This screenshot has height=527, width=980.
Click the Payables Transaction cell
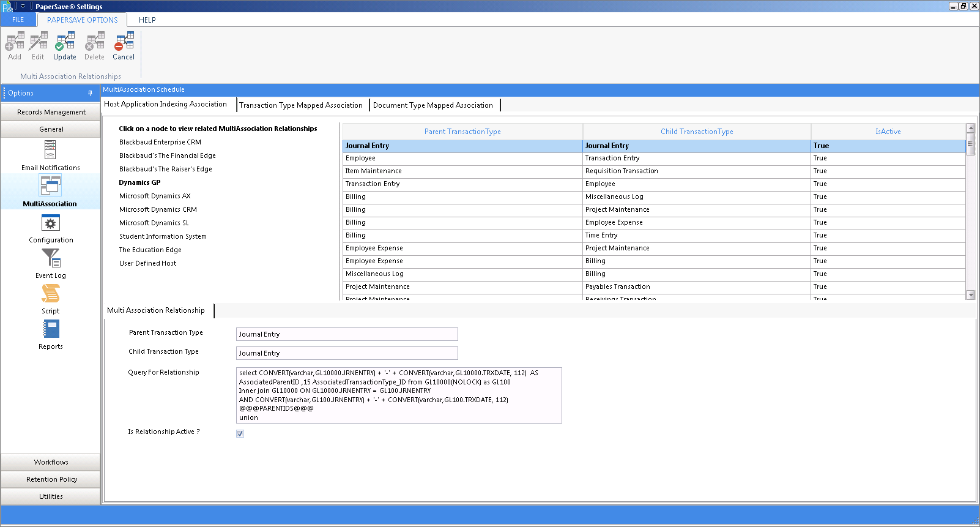coord(697,287)
